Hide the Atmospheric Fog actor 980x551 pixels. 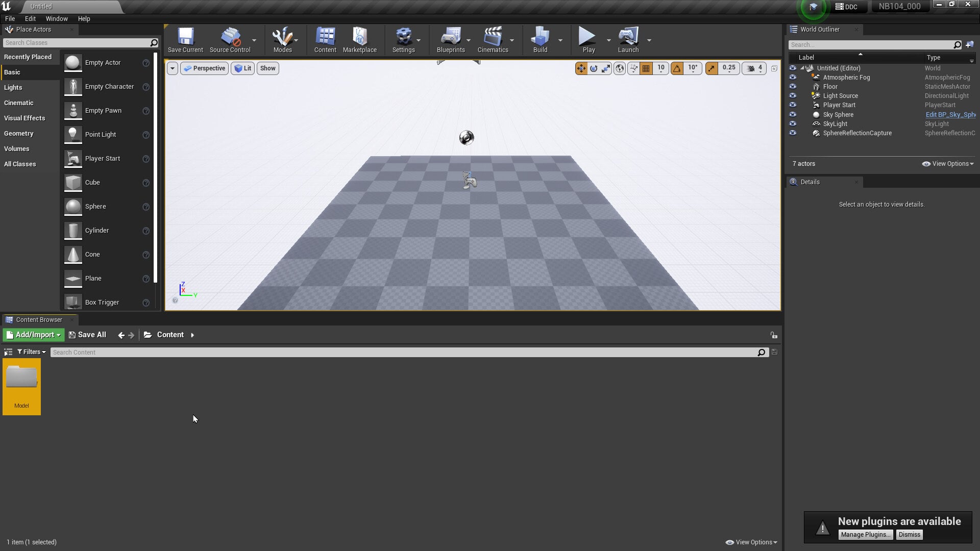(793, 78)
